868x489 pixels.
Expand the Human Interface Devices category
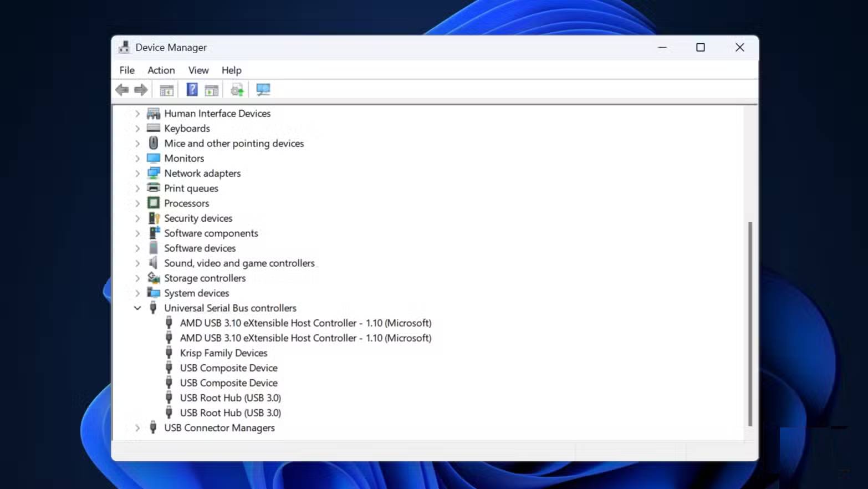[137, 114]
